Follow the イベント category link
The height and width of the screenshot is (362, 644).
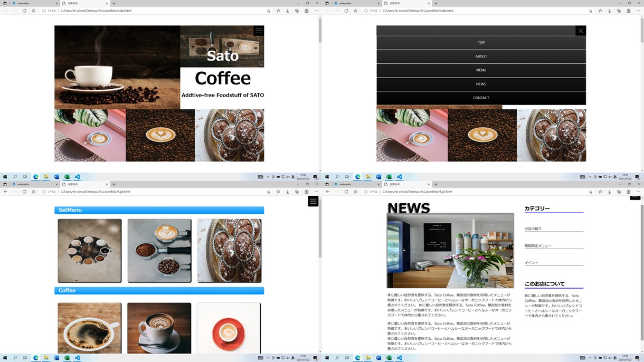click(x=532, y=263)
